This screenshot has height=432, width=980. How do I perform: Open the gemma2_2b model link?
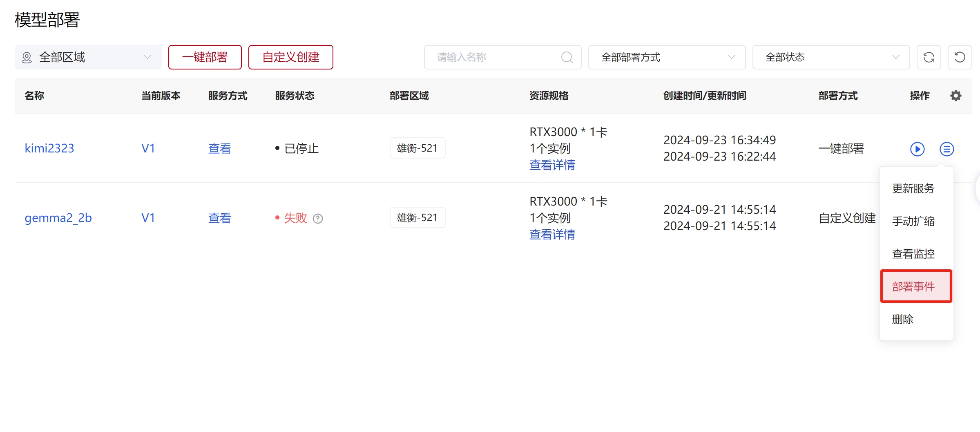pyautogui.click(x=58, y=218)
